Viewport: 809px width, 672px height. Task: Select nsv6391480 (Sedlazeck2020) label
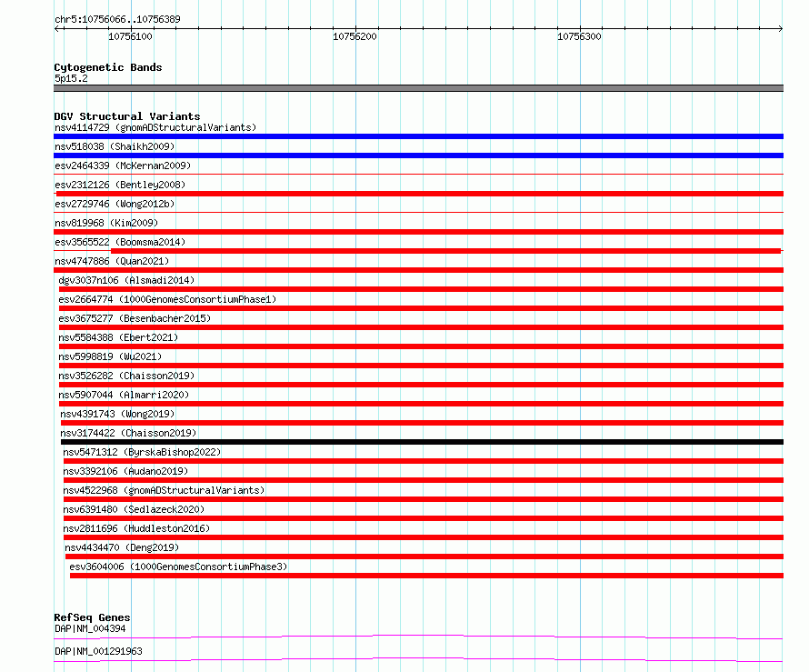click(134, 509)
